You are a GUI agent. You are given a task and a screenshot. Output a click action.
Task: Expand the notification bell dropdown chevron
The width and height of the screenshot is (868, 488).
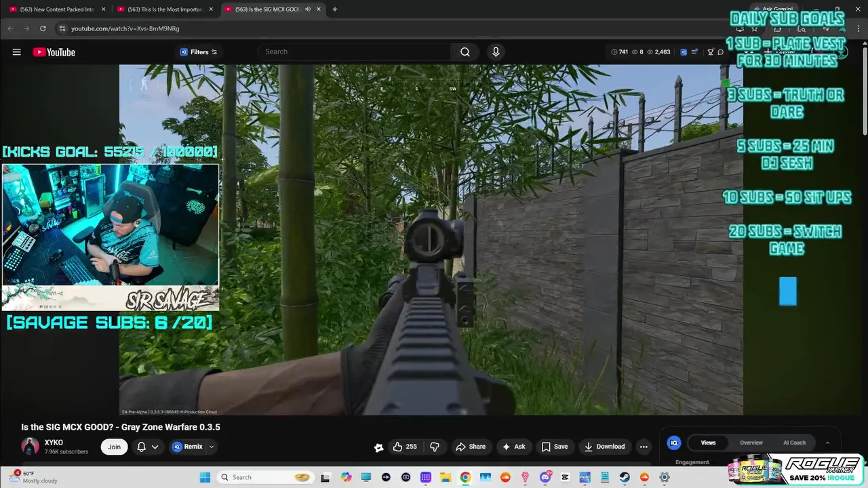pos(155,447)
